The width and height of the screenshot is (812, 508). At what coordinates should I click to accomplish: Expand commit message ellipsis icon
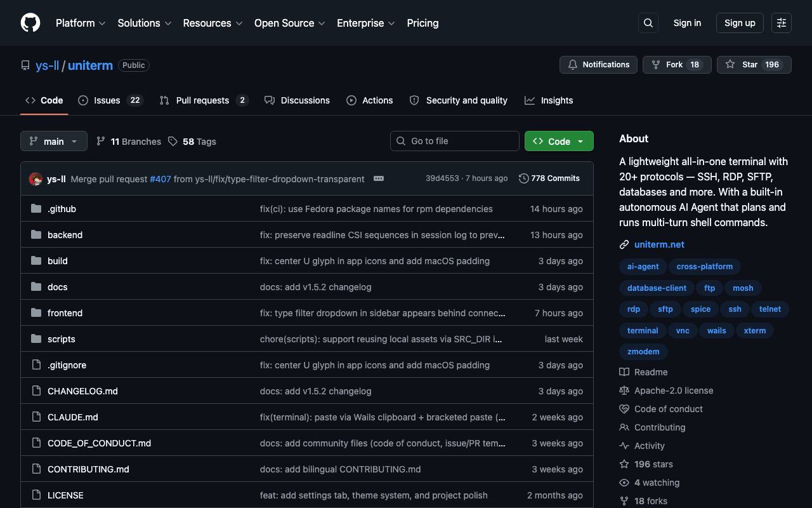[379, 178]
